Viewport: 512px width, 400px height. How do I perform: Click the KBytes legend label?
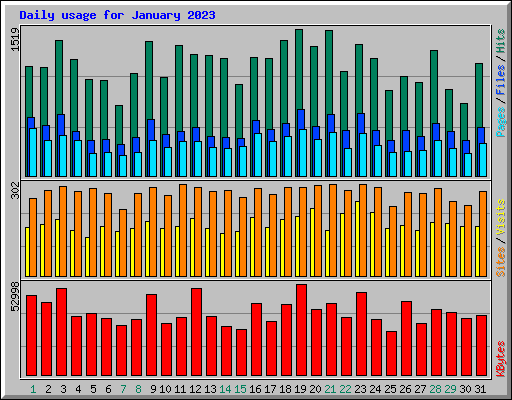coord(500,359)
